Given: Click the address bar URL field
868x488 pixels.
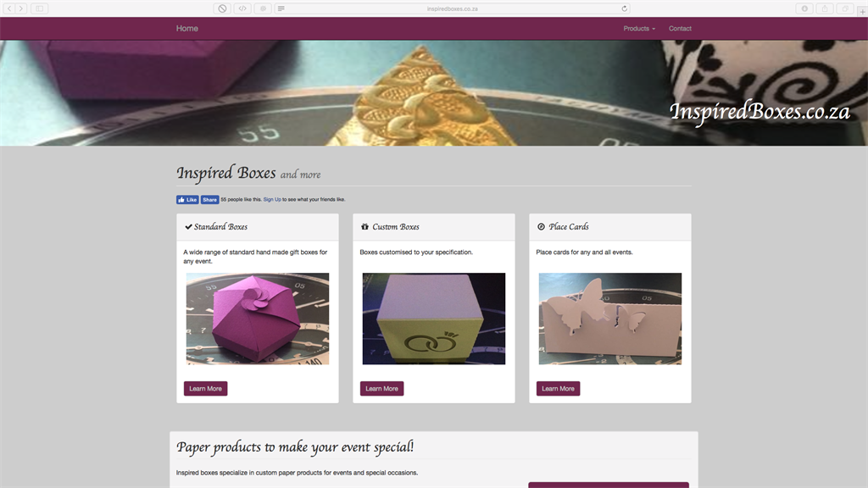Looking at the screenshot, I should (453, 8).
